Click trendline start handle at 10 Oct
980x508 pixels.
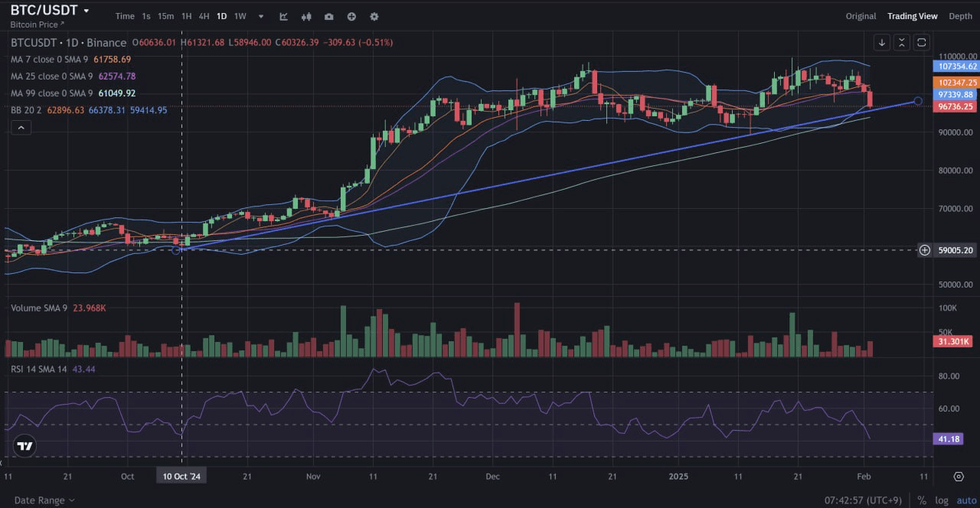point(177,250)
